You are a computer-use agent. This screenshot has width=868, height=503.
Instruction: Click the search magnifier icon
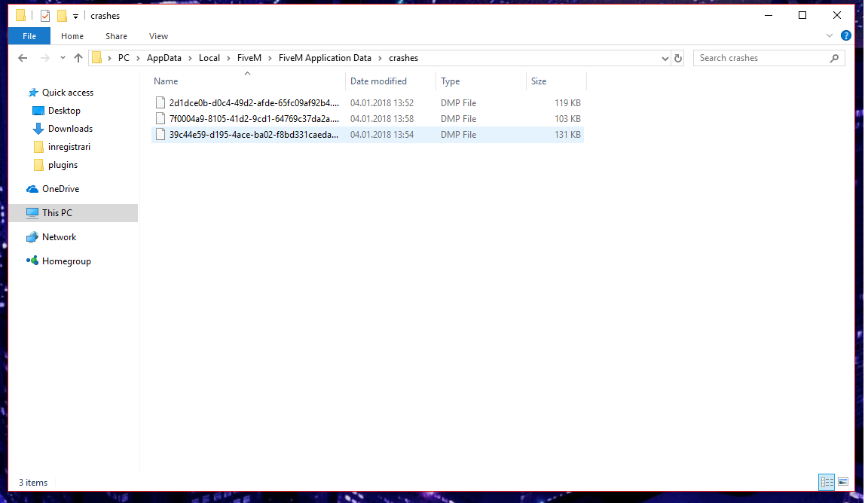[x=834, y=58]
